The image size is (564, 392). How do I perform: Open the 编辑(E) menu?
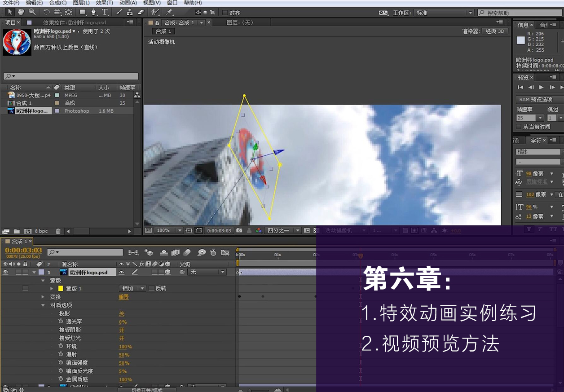tap(34, 3)
